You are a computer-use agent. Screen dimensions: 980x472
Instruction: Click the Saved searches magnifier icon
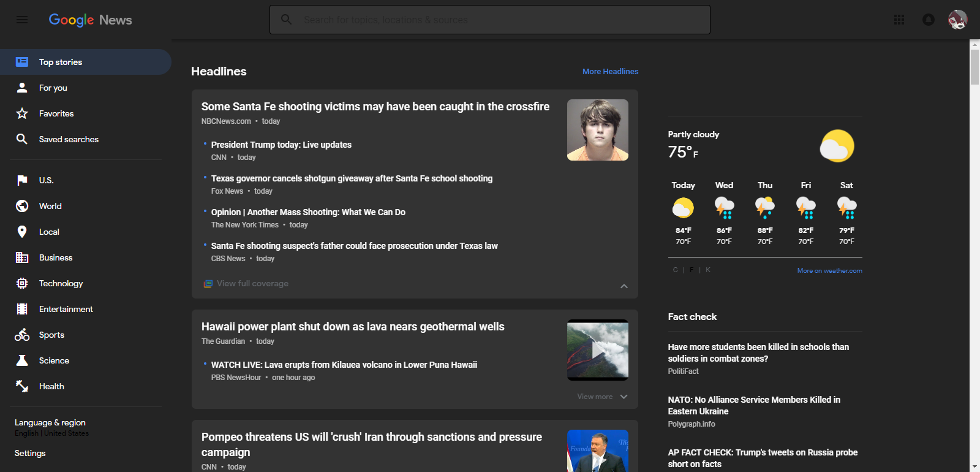pos(22,139)
